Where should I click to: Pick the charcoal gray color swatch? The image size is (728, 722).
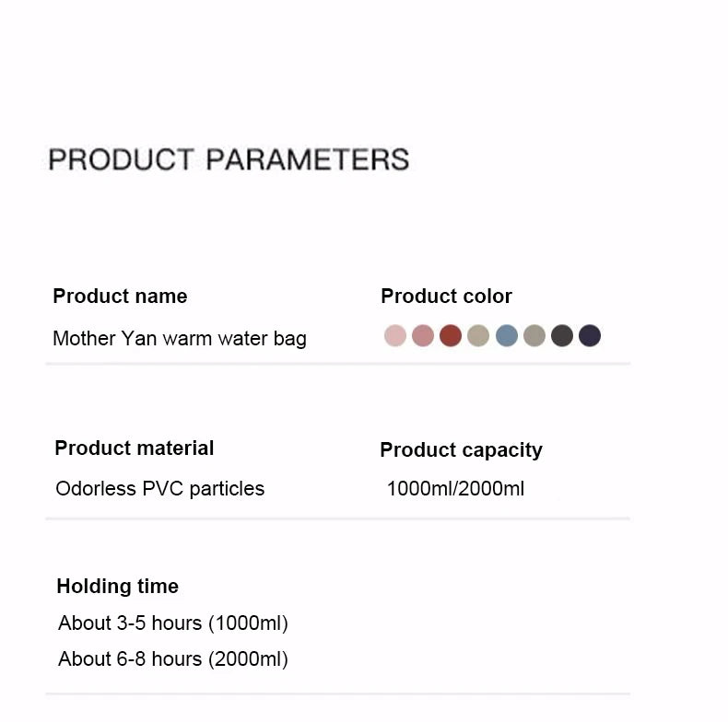point(562,336)
